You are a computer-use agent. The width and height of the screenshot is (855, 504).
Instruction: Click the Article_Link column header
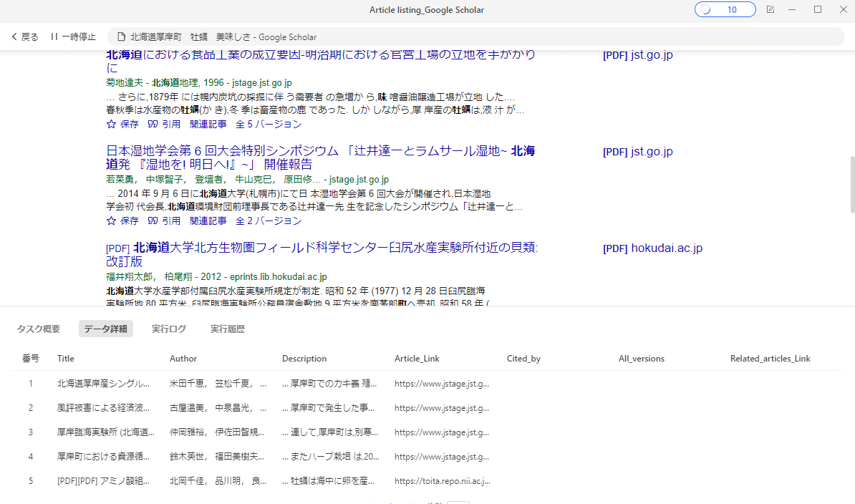(417, 359)
